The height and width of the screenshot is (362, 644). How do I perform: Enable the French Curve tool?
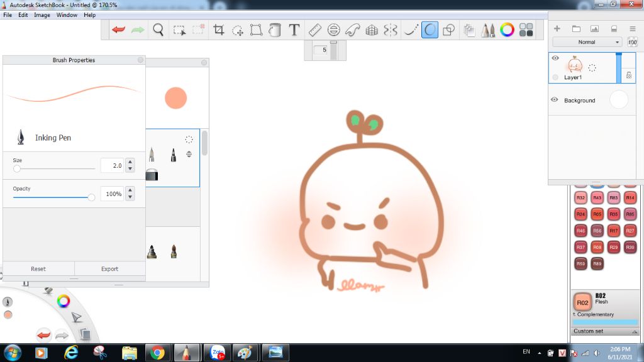point(352,30)
